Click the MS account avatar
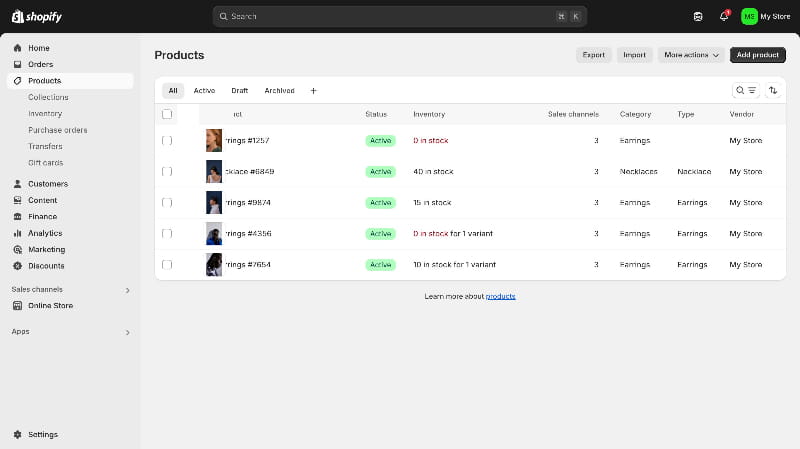This screenshot has width=800, height=449. tap(749, 16)
